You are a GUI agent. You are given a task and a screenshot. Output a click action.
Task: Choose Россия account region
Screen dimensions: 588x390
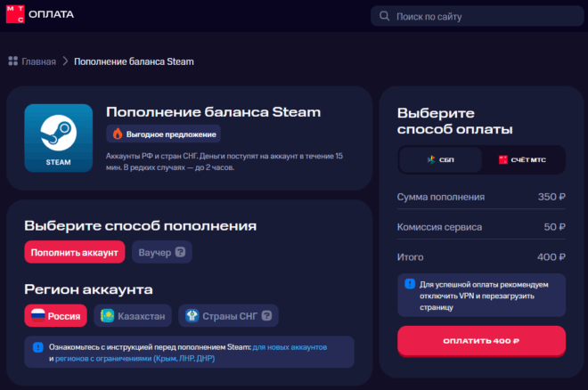tap(55, 316)
